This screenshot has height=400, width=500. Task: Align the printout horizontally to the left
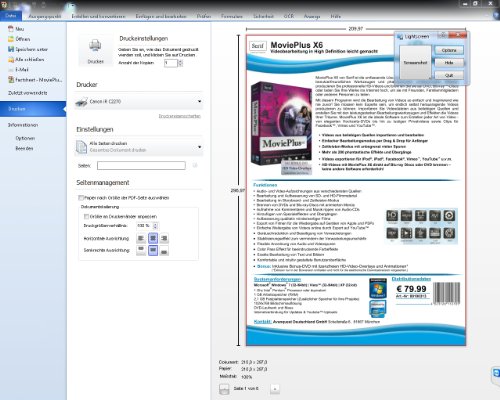pos(141,238)
